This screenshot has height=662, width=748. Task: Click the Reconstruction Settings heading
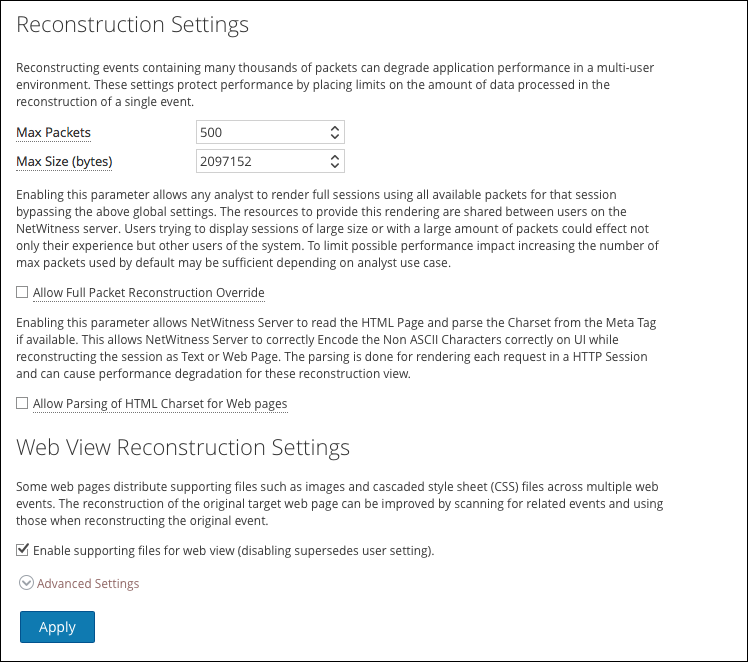click(133, 24)
